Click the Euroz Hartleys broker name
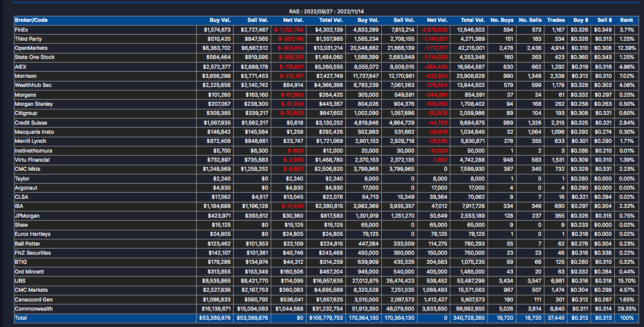 [x=32, y=234]
